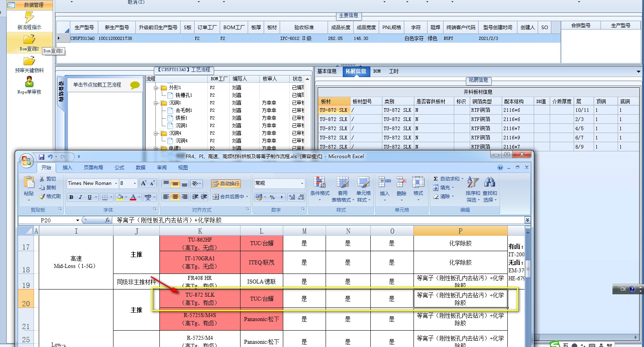The image size is (644, 347).
Task: Decrease font size with the small A icon
Action: [152, 183]
